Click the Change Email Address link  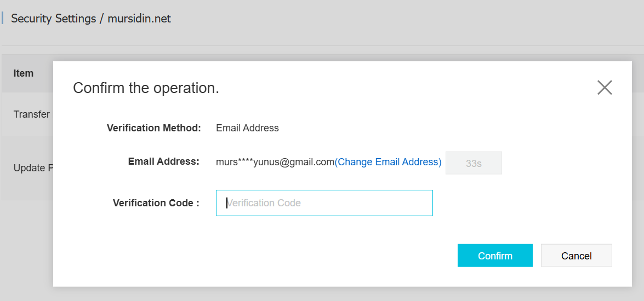tap(388, 162)
